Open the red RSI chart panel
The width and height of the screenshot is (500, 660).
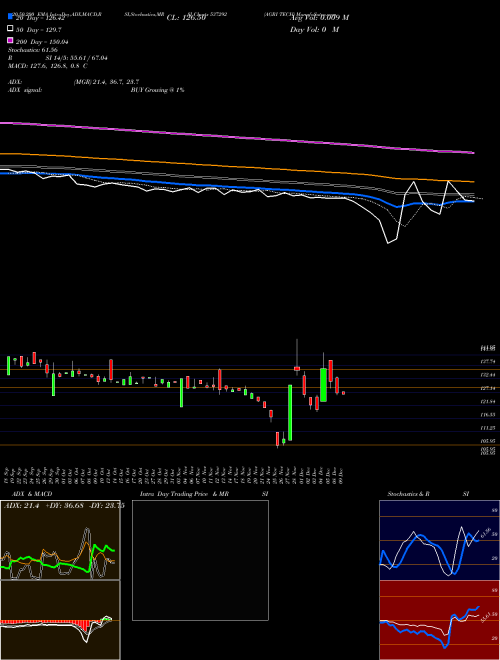point(439,620)
